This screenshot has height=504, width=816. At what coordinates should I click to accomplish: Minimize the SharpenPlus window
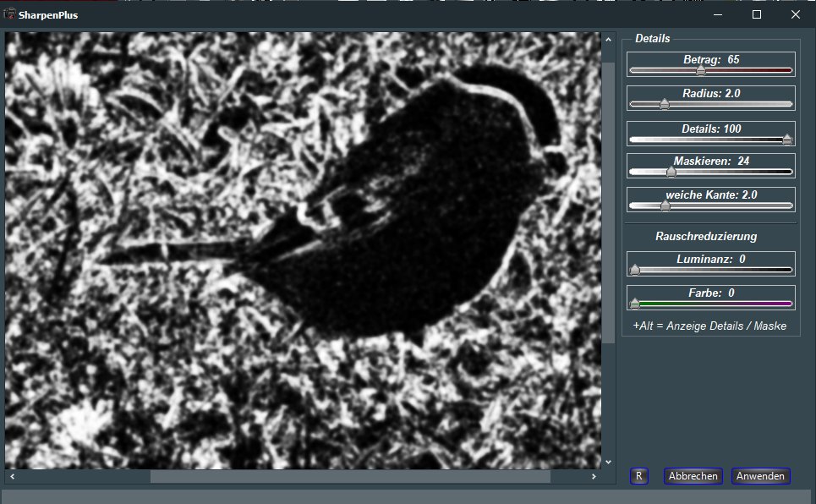click(x=718, y=14)
